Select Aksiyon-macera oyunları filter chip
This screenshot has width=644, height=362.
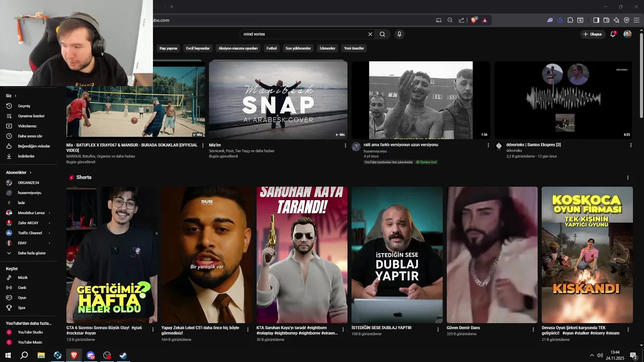click(238, 48)
